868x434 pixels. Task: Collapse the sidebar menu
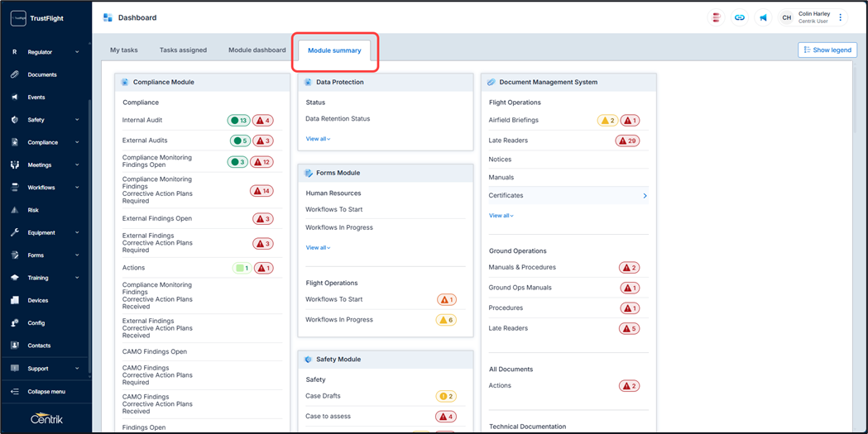coord(46,392)
